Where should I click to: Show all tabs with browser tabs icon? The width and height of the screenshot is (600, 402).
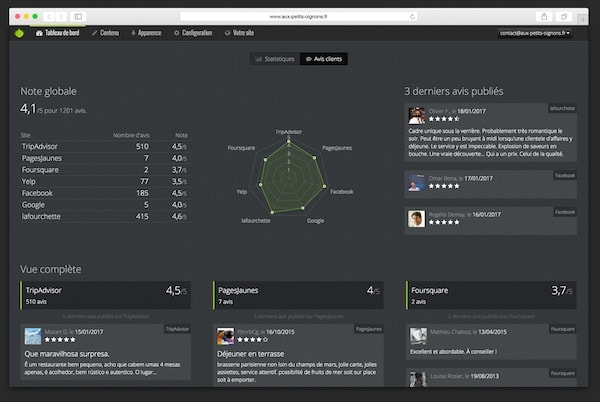click(564, 16)
